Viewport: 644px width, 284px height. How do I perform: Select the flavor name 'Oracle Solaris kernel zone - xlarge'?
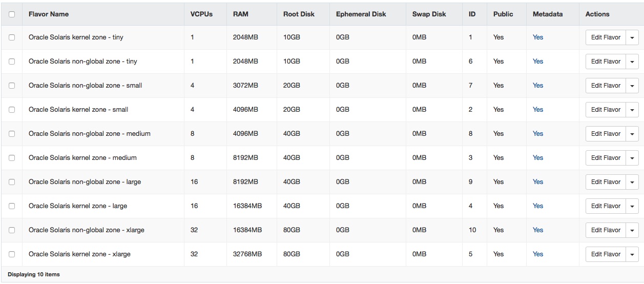[x=79, y=254]
